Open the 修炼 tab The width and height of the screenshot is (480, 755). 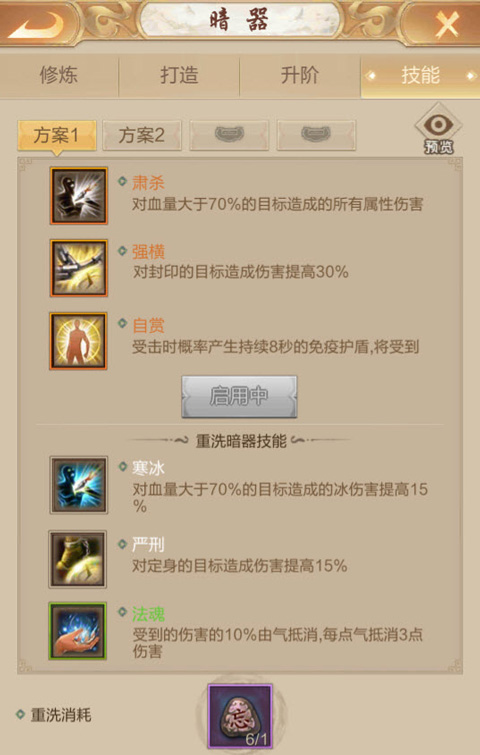59,76
